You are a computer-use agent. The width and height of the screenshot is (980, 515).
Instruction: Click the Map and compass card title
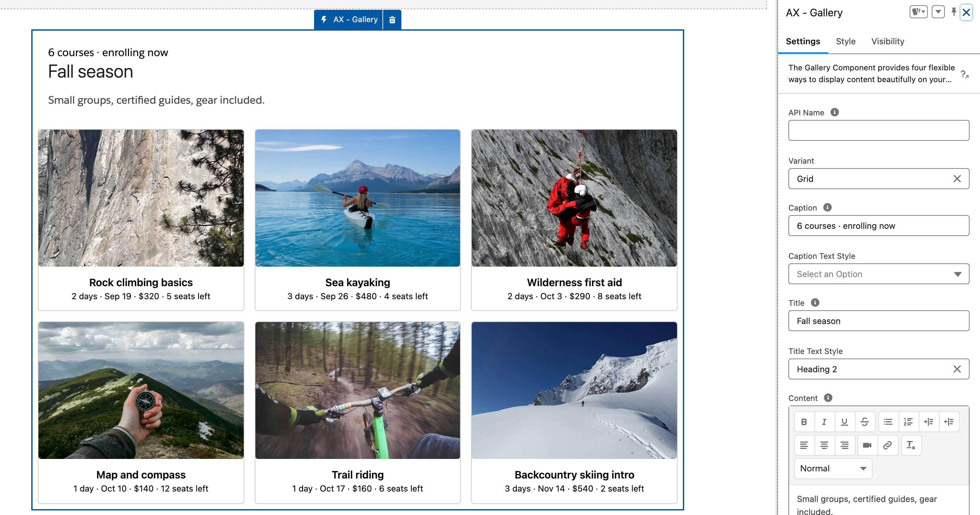141,475
